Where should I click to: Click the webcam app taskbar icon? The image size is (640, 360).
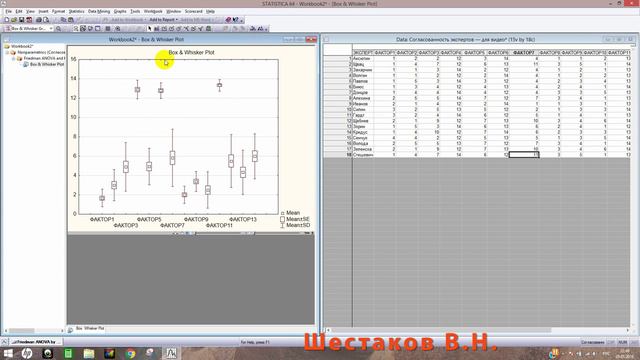pos(47,353)
